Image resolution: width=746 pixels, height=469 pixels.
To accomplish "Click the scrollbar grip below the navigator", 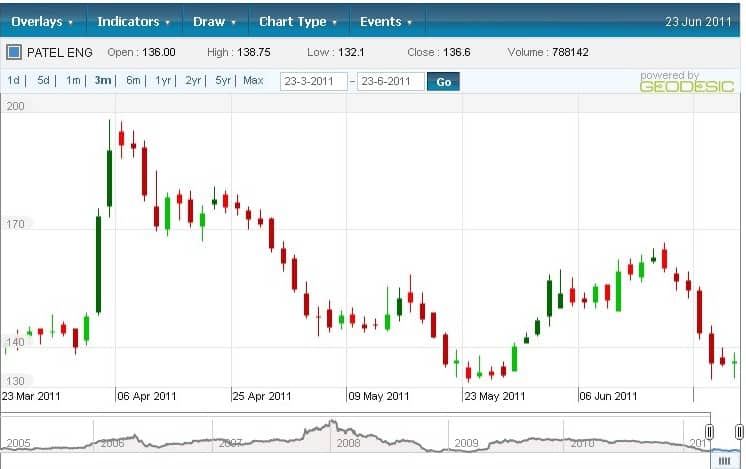I will point(724,460).
